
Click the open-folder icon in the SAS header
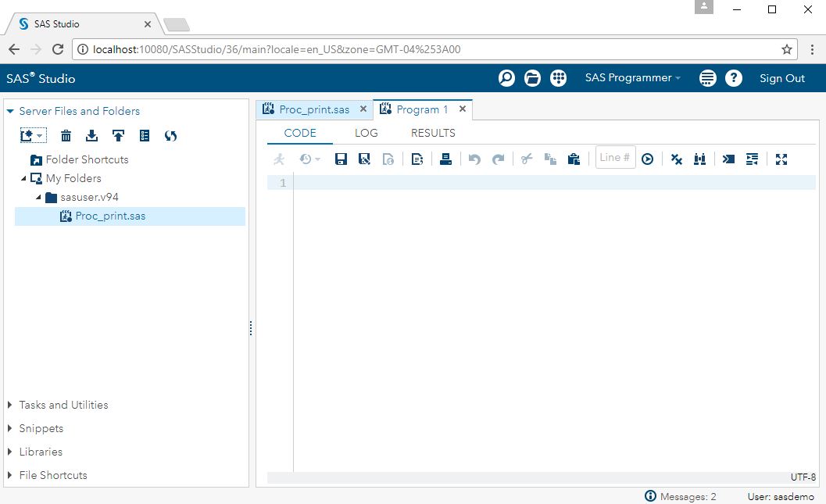click(x=532, y=78)
